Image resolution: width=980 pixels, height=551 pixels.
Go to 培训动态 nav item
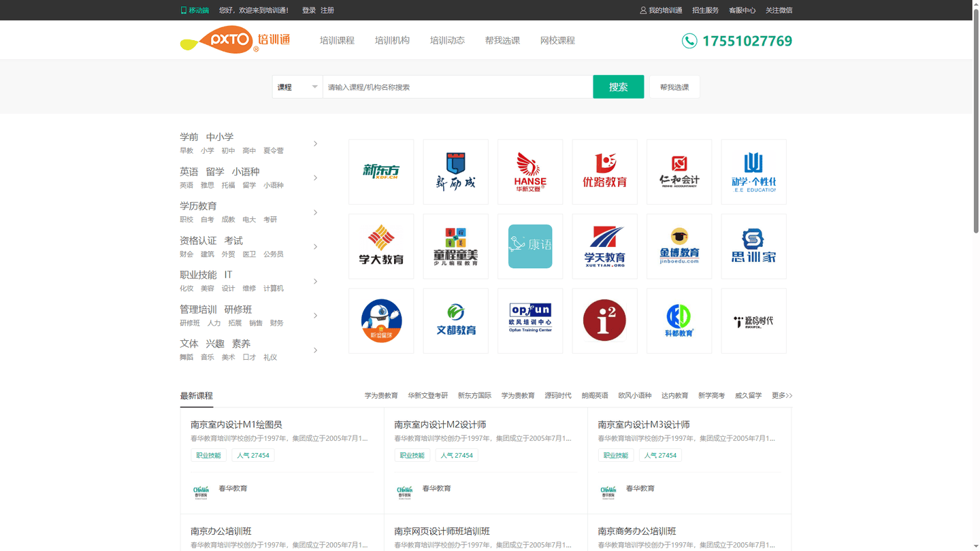click(447, 40)
